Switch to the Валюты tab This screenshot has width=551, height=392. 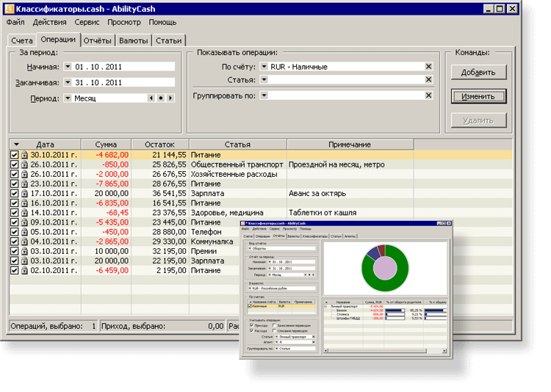(134, 40)
